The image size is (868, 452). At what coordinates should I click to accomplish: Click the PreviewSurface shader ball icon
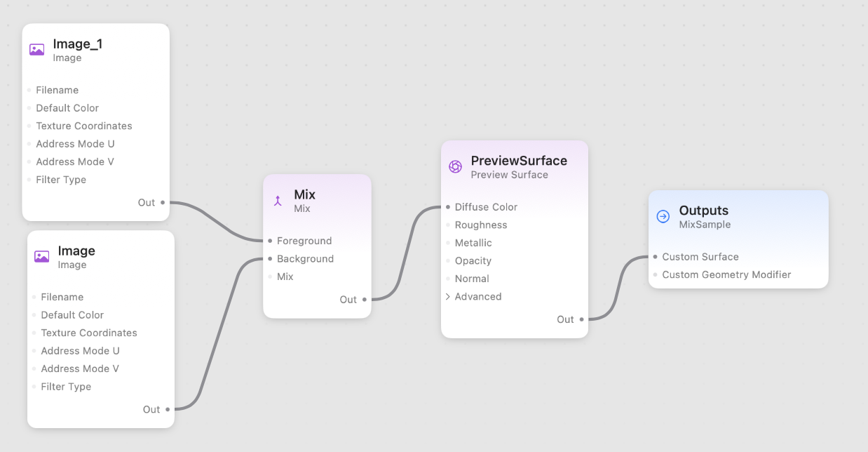click(455, 167)
